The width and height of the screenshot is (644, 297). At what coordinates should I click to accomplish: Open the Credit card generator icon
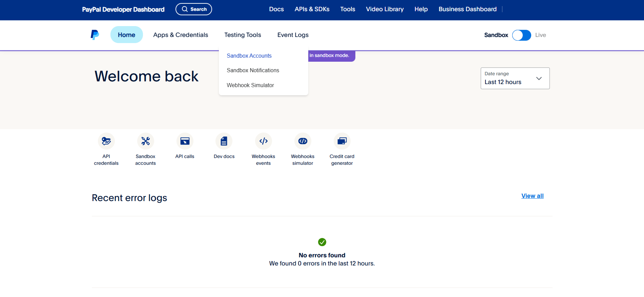[x=342, y=141]
